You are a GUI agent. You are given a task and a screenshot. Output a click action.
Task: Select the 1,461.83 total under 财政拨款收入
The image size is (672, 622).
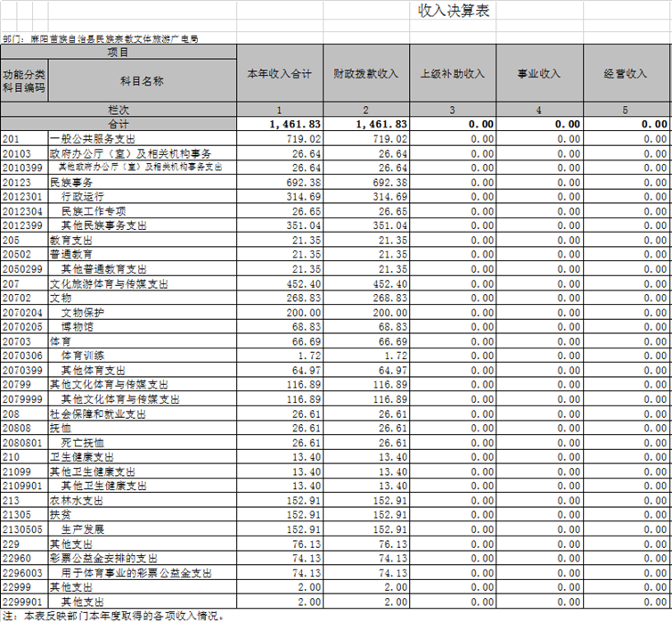[365, 124]
